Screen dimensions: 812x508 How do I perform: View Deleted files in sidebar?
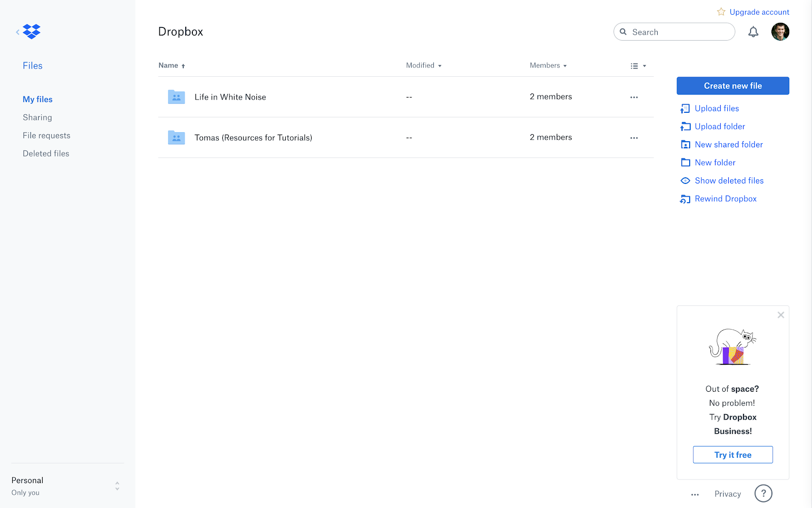pyautogui.click(x=46, y=153)
